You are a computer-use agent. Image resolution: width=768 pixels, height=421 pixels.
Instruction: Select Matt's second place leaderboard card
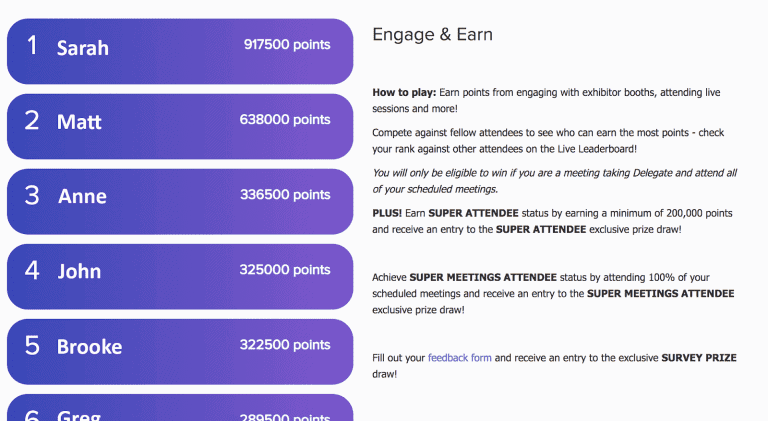pos(180,125)
